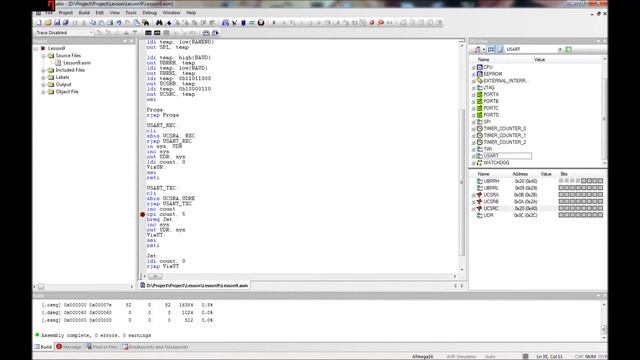Switch to the Find in Files tab
The height and width of the screenshot is (360, 640).
(x=102, y=347)
